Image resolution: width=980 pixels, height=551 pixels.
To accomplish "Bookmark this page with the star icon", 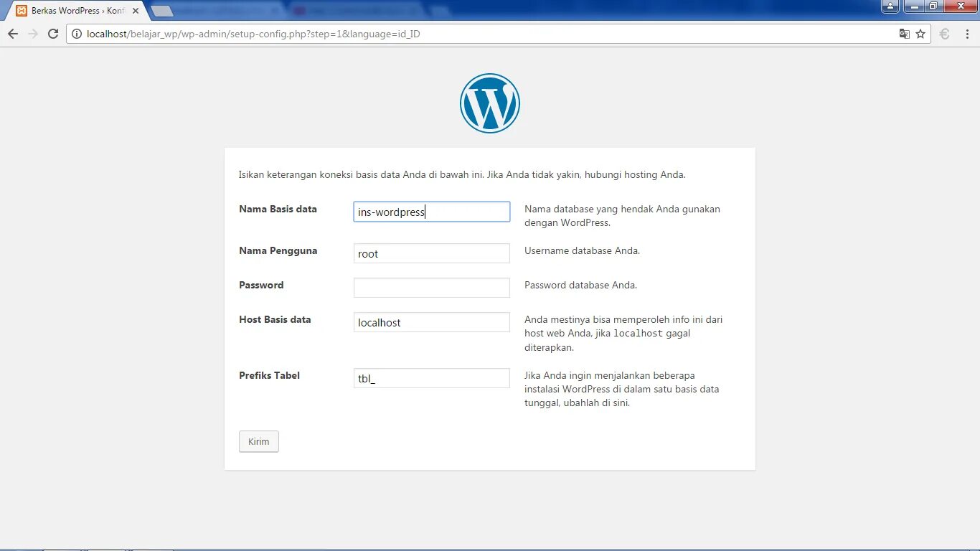I will point(920,34).
